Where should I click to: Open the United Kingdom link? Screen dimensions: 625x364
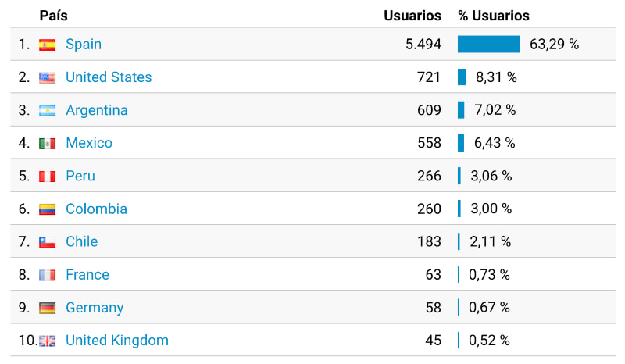(x=117, y=341)
